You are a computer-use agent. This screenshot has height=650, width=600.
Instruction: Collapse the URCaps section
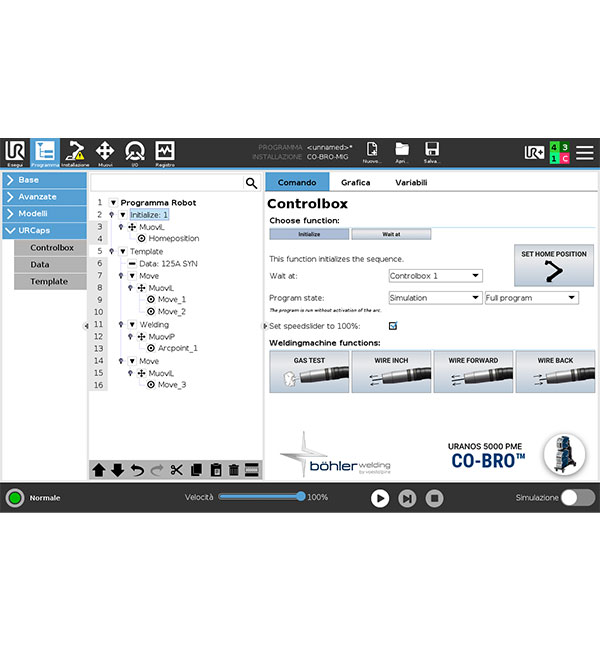click(44, 230)
